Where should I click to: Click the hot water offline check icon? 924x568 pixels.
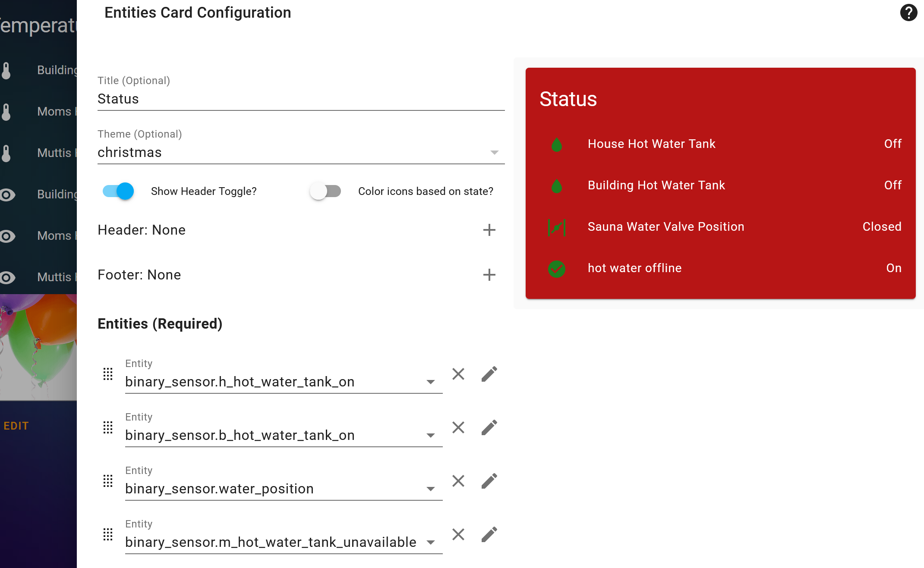557,269
